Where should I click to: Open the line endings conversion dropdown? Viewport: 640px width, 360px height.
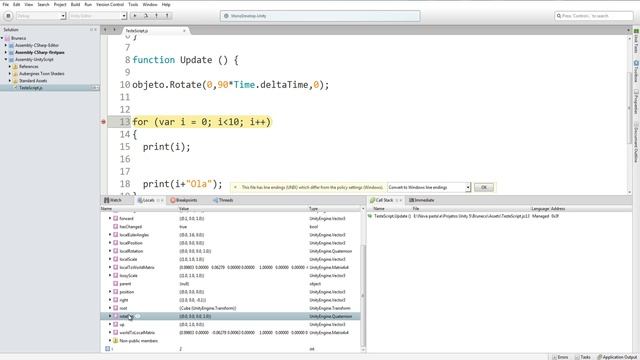(429, 187)
